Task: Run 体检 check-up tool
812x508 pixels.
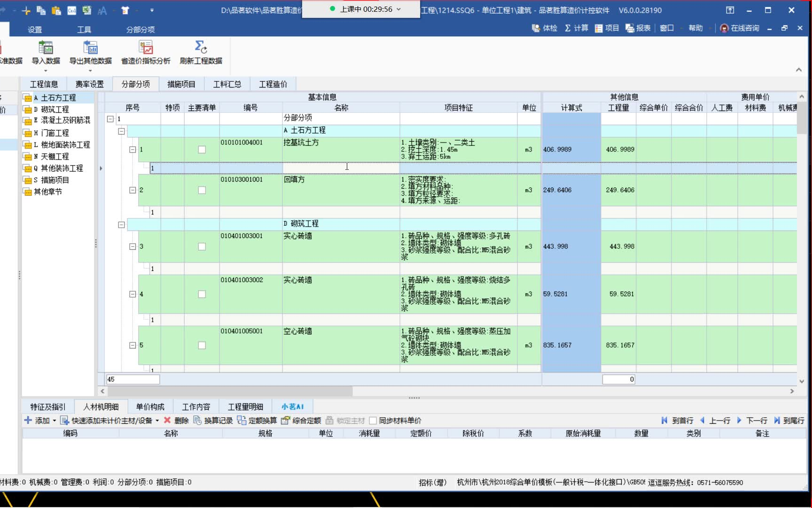Action: tap(545, 28)
